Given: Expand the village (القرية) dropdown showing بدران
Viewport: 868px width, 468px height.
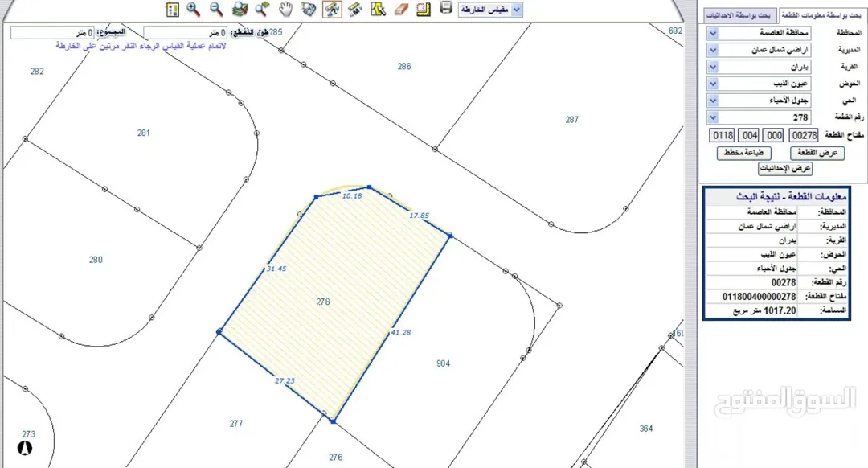Looking at the screenshot, I should pos(759,67).
